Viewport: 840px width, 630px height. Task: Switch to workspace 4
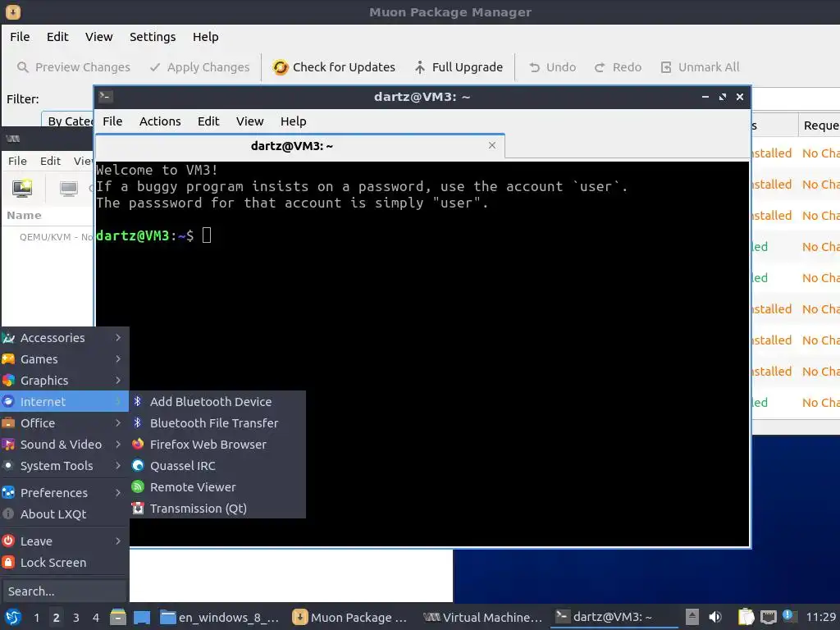point(96,617)
